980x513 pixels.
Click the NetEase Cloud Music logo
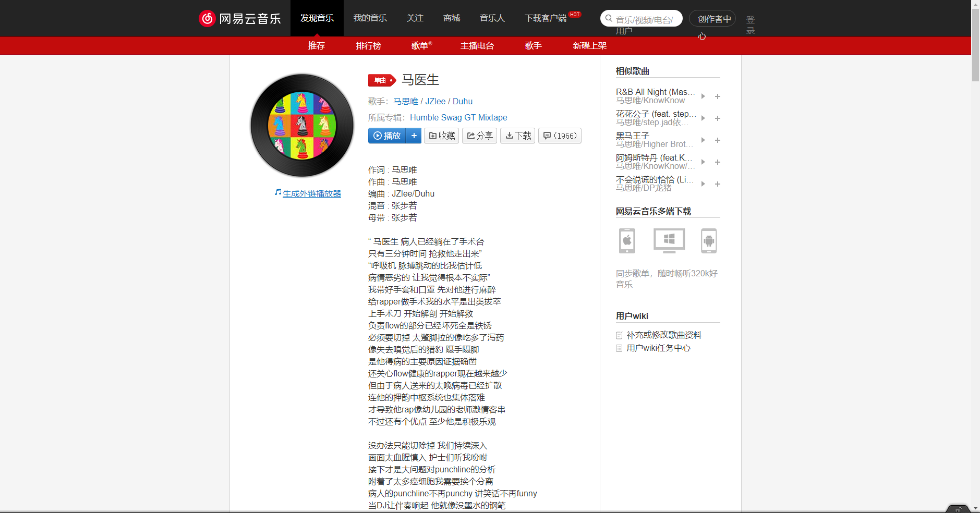point(240,18)
